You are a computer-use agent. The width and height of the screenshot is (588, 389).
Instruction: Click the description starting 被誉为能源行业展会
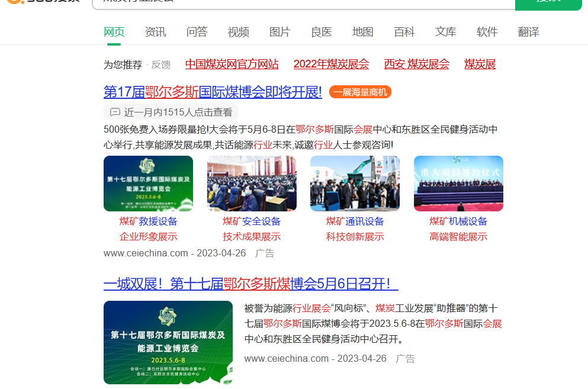[373, 324]
